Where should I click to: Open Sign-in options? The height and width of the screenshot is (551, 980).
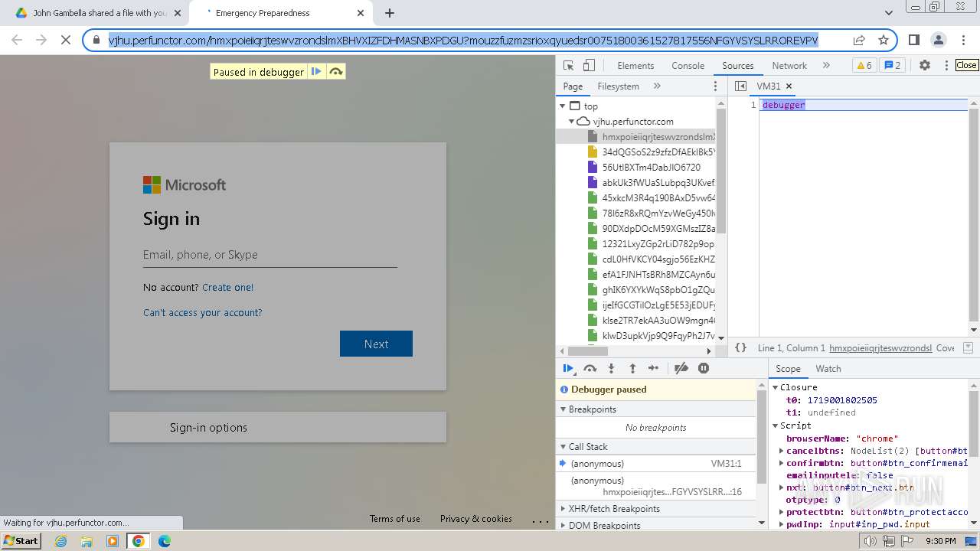click(278, 427)
